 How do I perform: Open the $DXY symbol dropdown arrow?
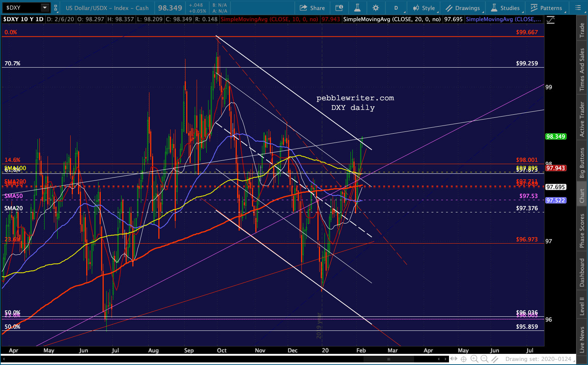(x=45, y=7)
